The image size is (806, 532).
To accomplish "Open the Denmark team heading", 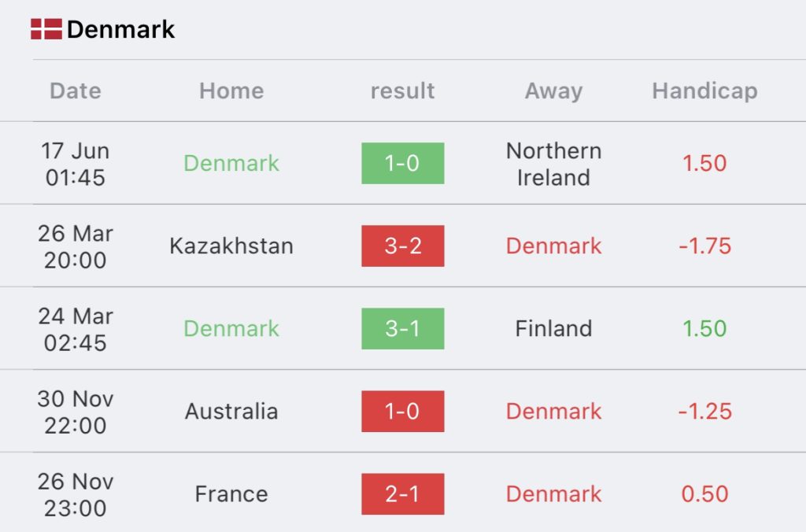I will point(120,29).
